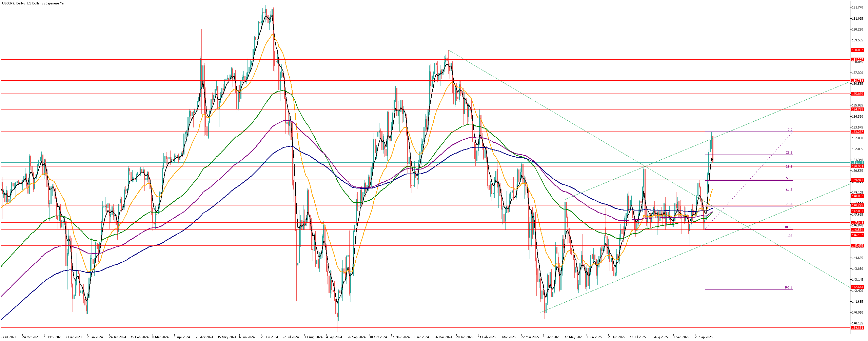Screen dimensions: 868x341
Task: Click the 28 Jun 2024 date label
Action: (x=269, y=337)
